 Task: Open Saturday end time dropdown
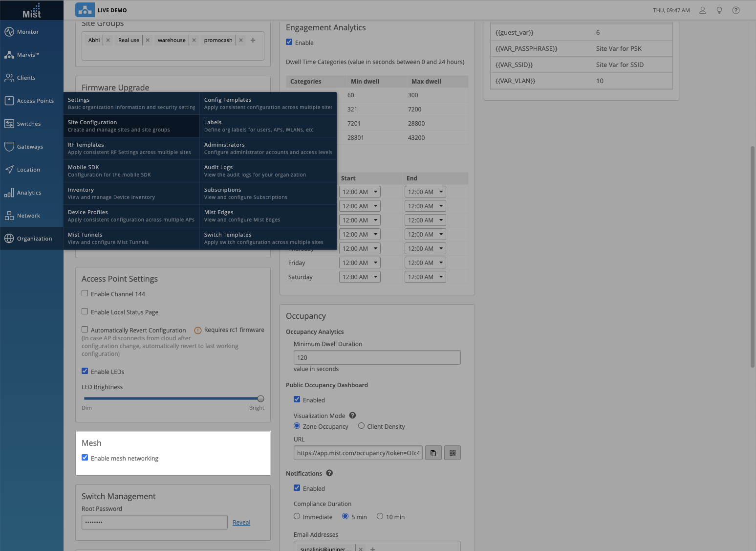click(x=425, y=277)
